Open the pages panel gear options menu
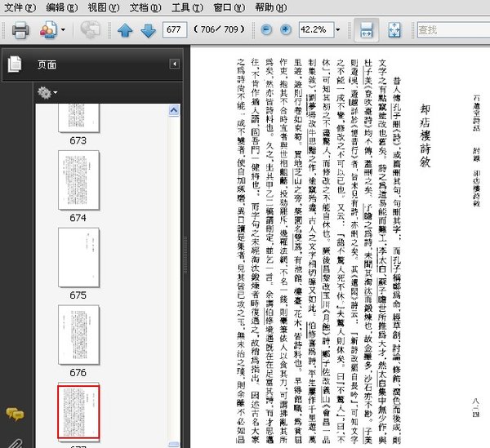490x448 pixels. point(47,93)
